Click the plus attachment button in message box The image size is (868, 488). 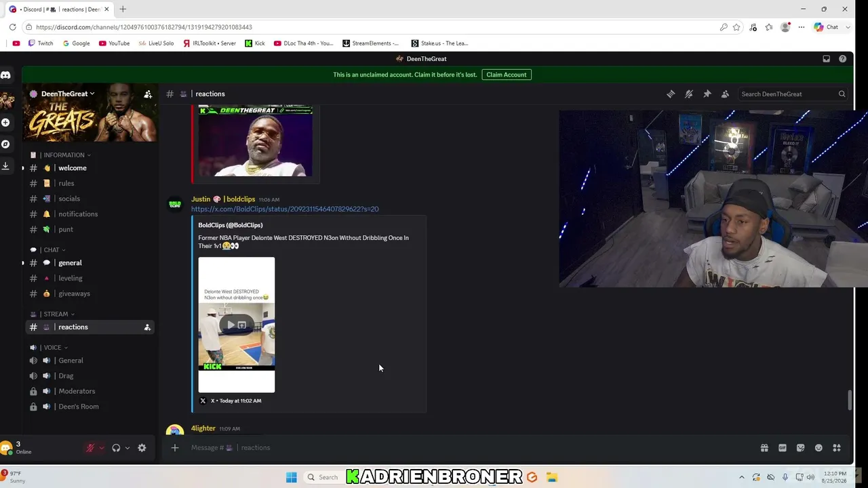point(174,448)
